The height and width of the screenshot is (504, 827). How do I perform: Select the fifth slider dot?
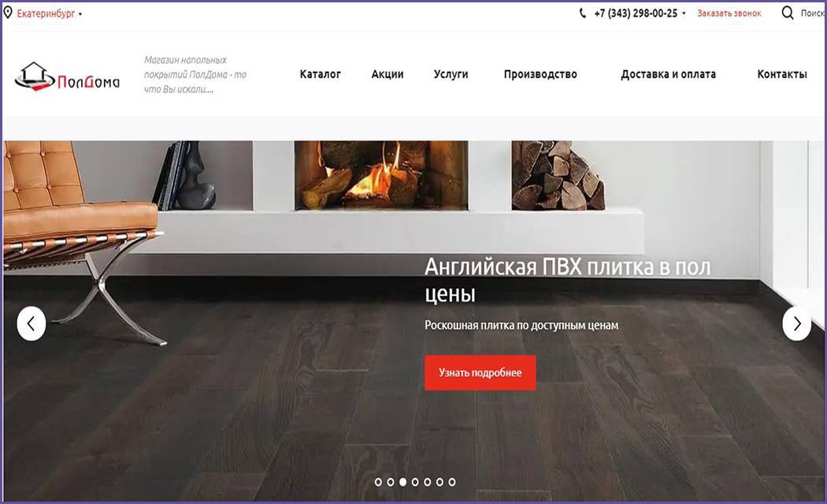[427, 482]
